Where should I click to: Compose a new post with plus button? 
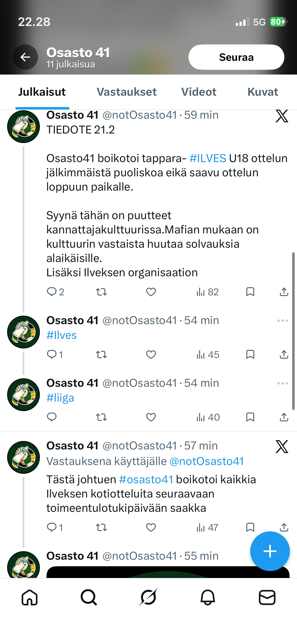pyautogui.click(x=270, y=551)
